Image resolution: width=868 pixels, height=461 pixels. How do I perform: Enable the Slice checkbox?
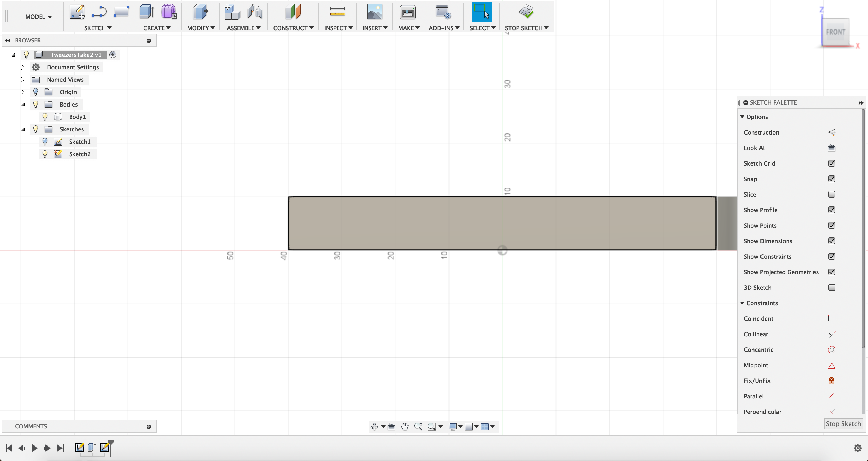coord(831,195)
